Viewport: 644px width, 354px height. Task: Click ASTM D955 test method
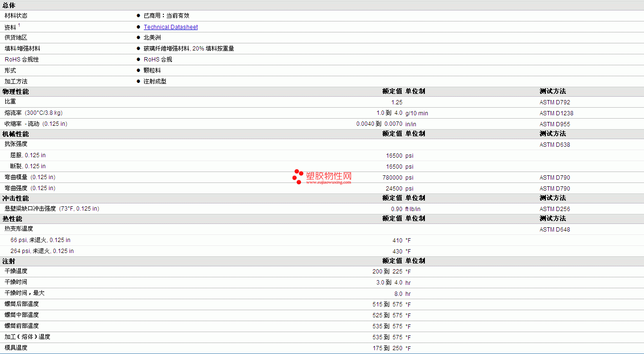coord(554,124)
